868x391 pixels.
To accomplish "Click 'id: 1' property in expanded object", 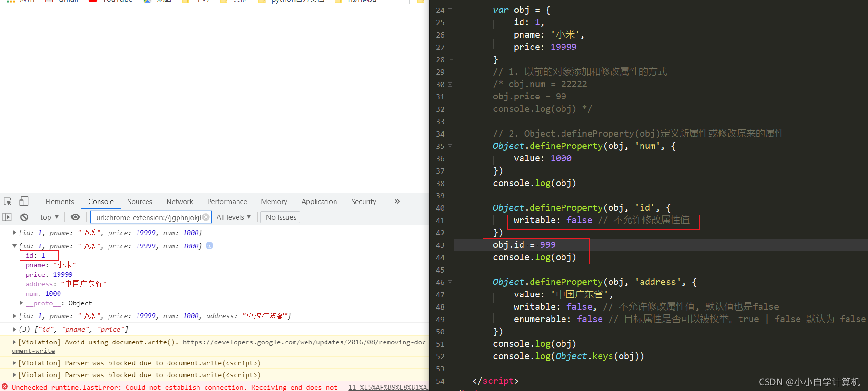I will pyautogui.click(x=36, y=255).
